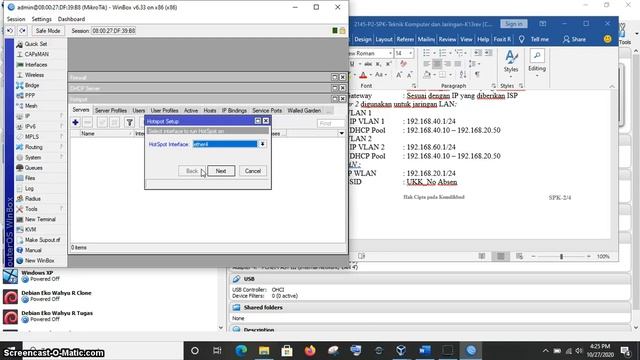
Task: Open Queues in WinBox sidebar
Action: click(33, 168)
